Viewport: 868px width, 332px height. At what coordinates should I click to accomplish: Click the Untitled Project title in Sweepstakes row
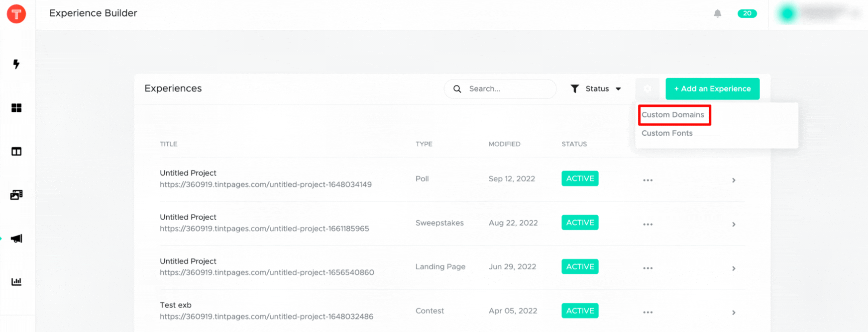(x=188, y=217)
